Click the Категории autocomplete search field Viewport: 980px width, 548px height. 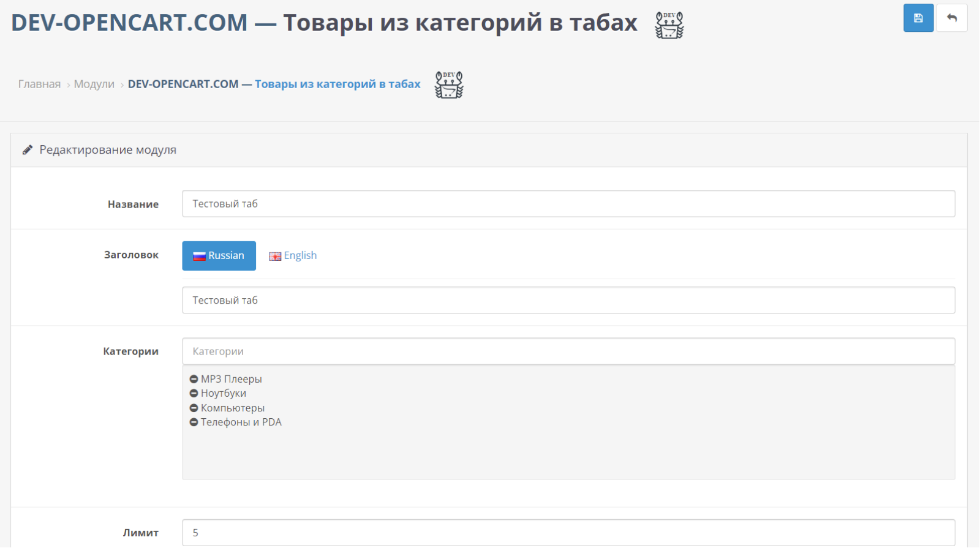[x=568, y=351]
